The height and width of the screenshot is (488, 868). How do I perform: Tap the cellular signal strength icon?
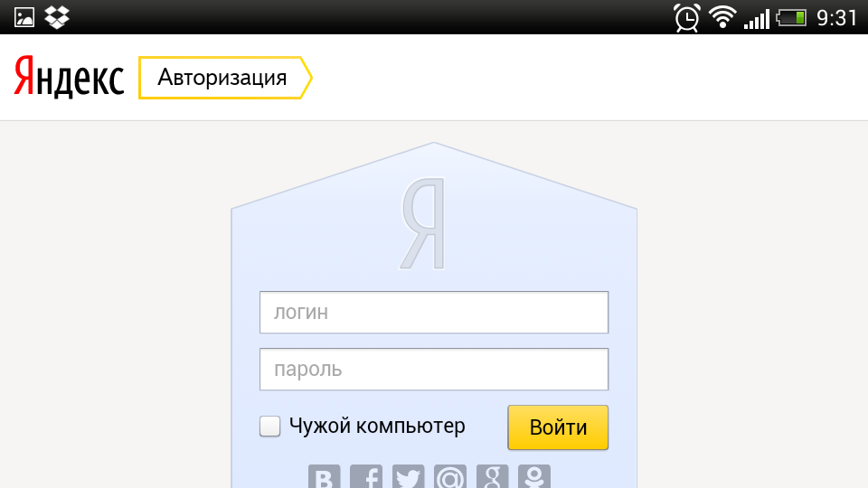(756, 17)
